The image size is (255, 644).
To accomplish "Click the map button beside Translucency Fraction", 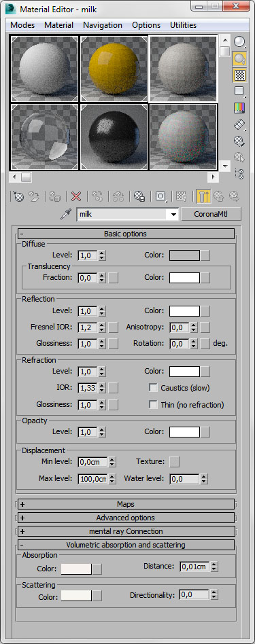I will (113, 278).
